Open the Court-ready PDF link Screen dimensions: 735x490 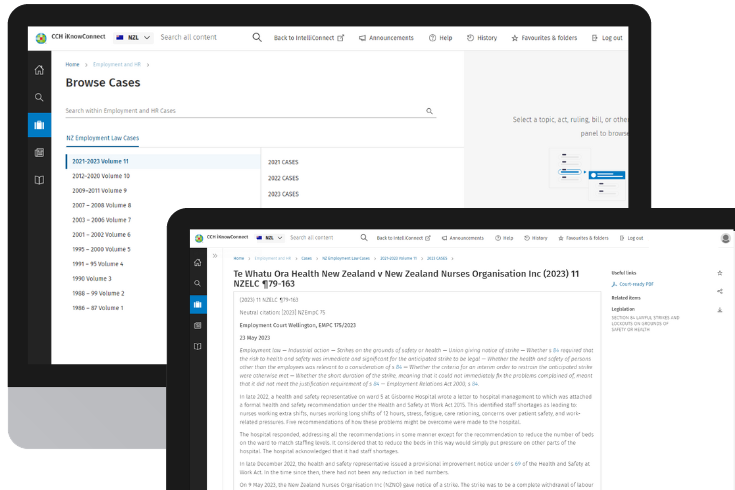click(634, 284)
